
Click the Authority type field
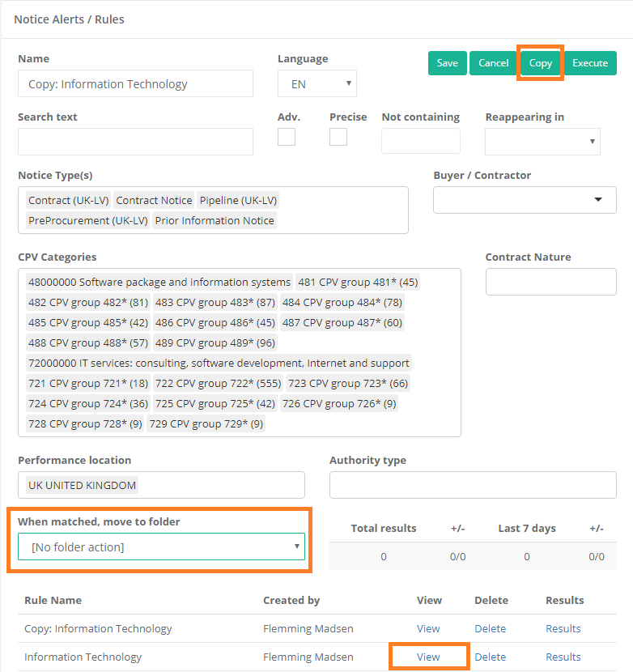tap(473, 485)
